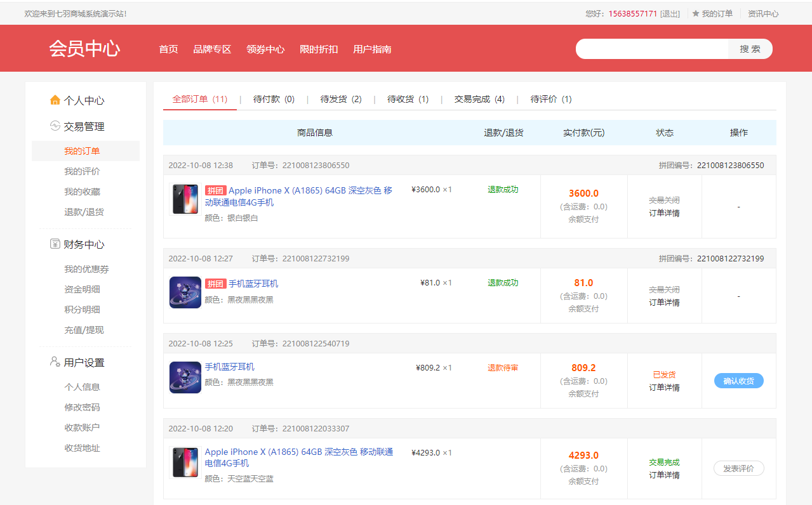Click the star icon next to 我的订单

click(696, 13)
